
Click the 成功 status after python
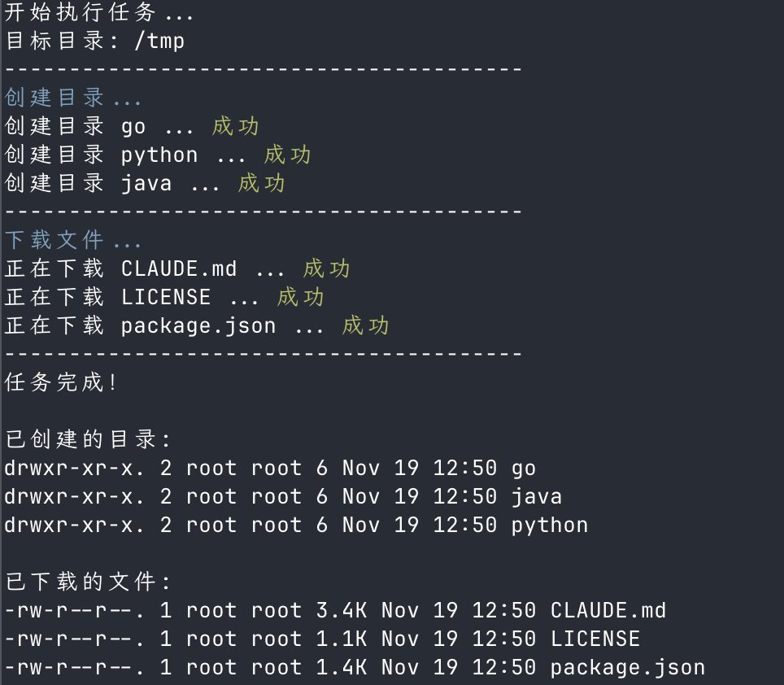tap(288, 155)
